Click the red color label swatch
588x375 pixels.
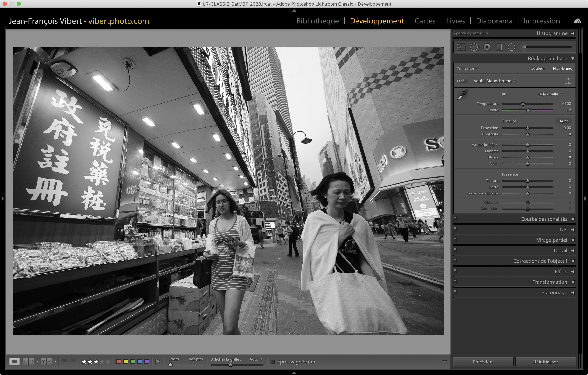coord(119,362)
